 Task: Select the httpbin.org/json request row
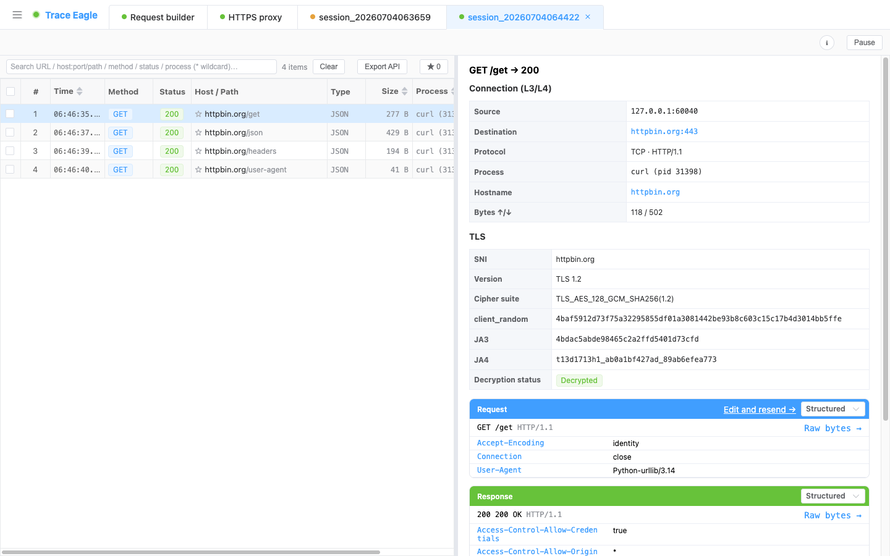[227, 133]
